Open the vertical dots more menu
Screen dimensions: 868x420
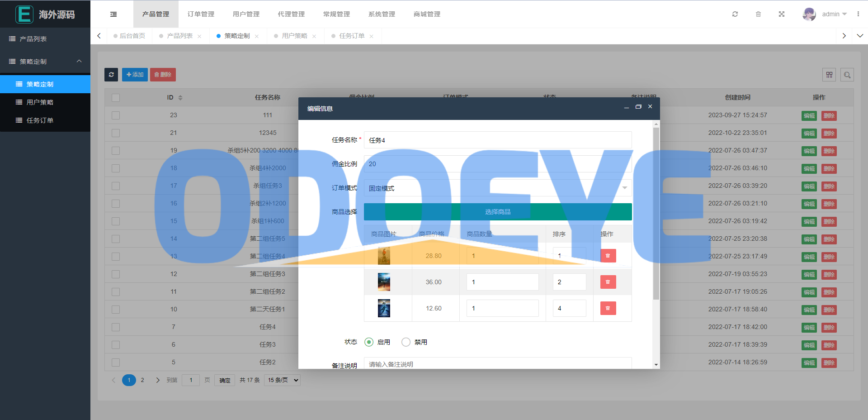point(858,14)
